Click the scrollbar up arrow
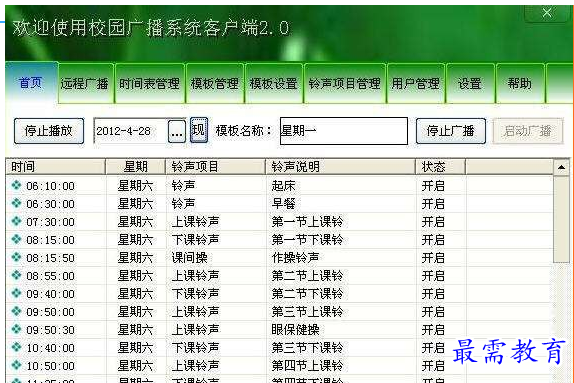The width and height of the screenshot is (574, 383). coord(561,167)
